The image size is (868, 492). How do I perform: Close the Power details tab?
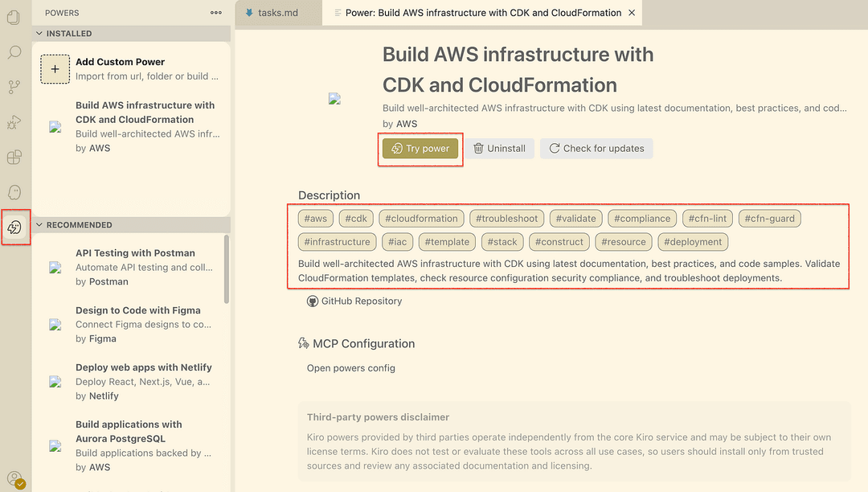pos(632,13)
